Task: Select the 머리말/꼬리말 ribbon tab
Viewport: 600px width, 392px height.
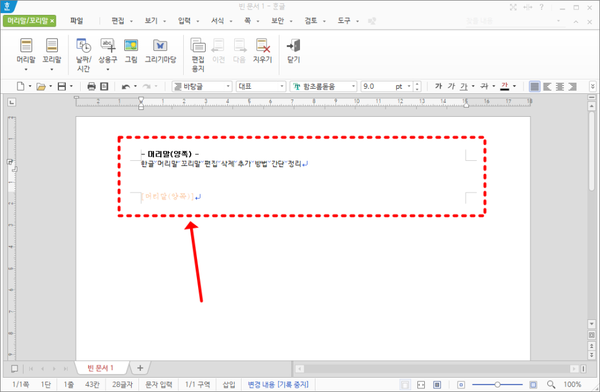Action: click(x=30, y=21)
